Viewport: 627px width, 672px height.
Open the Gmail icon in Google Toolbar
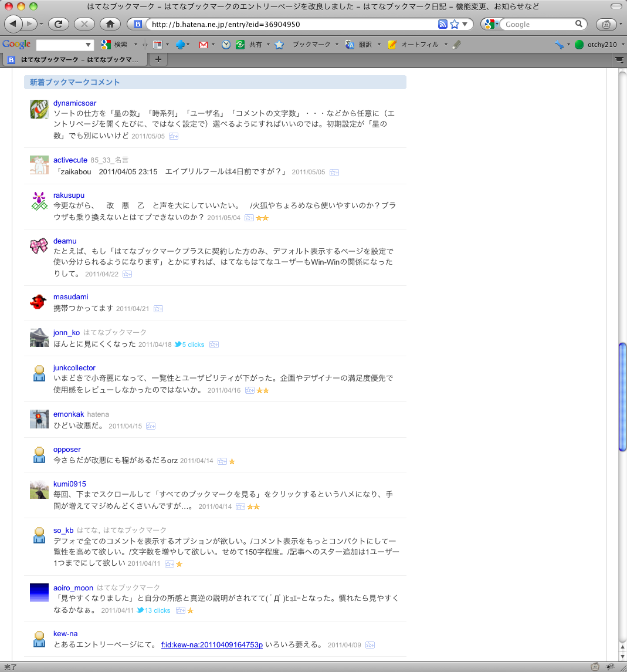[x=204, y=45]
